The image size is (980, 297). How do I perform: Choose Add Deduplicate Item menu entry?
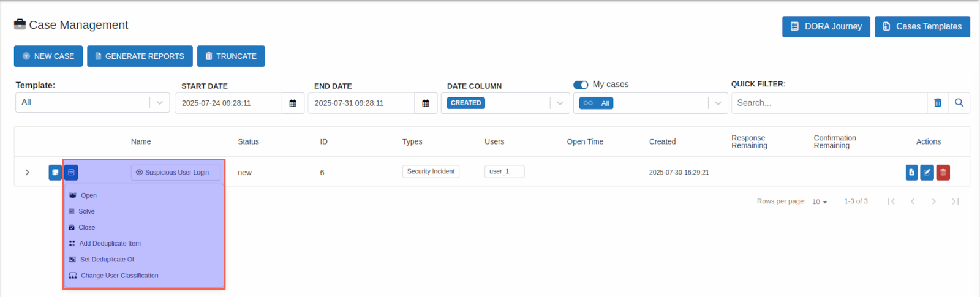tap(110, 244)
